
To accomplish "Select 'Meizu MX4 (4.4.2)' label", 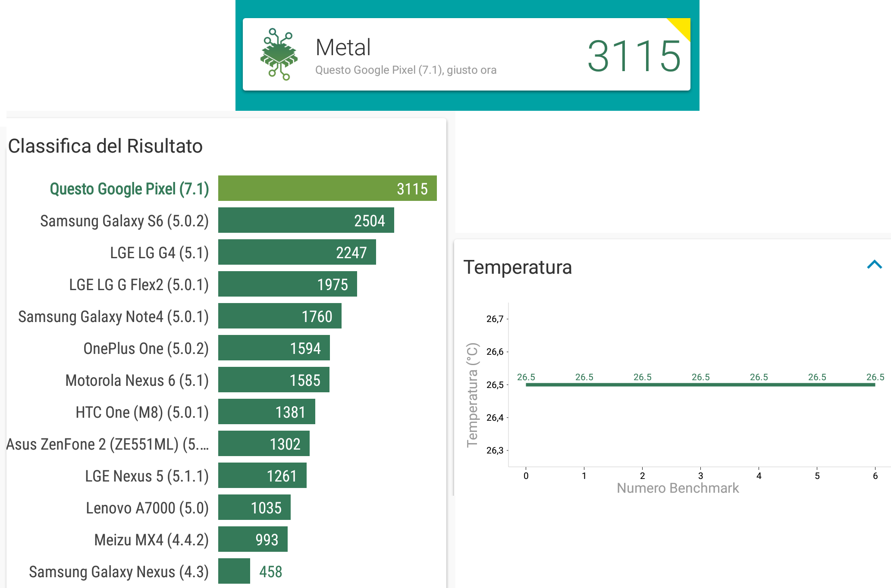I will click(151, 540).
